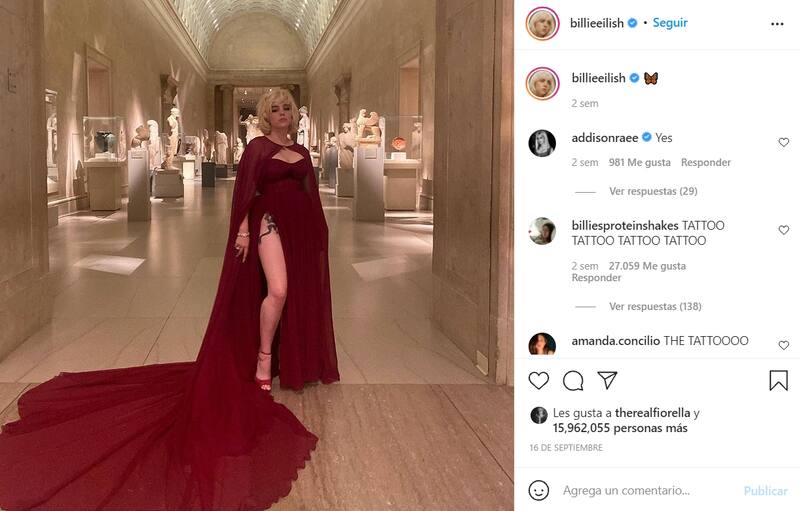Open the emoji picker smiley icon
The width and height of the screenshot is (800, 511).
point(539,491)
